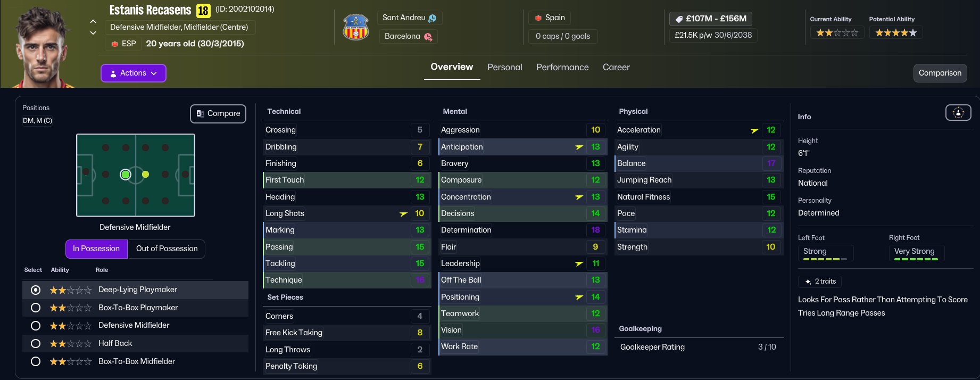Open the Actions dropdown menu

tap(134, 73)
